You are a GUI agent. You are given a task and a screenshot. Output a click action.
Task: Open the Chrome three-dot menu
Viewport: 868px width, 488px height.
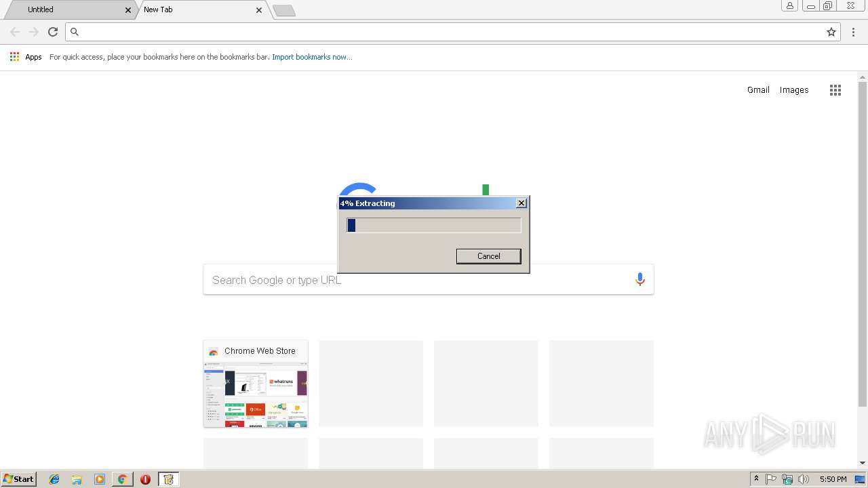[x=853, y=32]
